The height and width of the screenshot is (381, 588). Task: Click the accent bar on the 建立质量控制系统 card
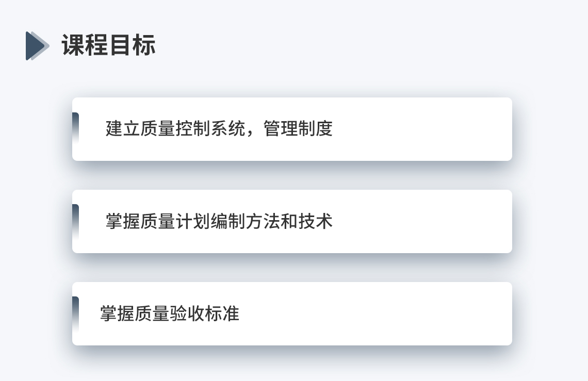point(75,128)
